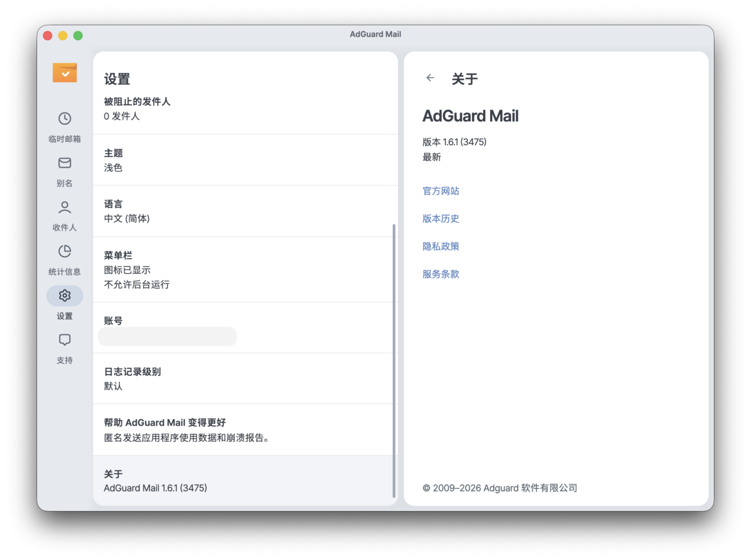This screenshot has width=751, height=560.
Task: Open the 账号 account setting
Action: (246, 328)
